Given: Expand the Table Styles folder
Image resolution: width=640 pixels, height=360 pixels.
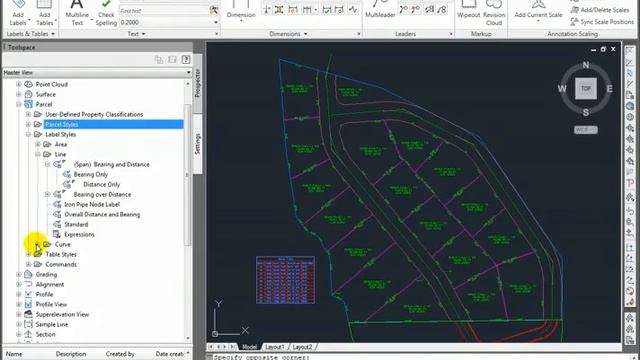Looking at the screenshot, I should tap(28, 254).
